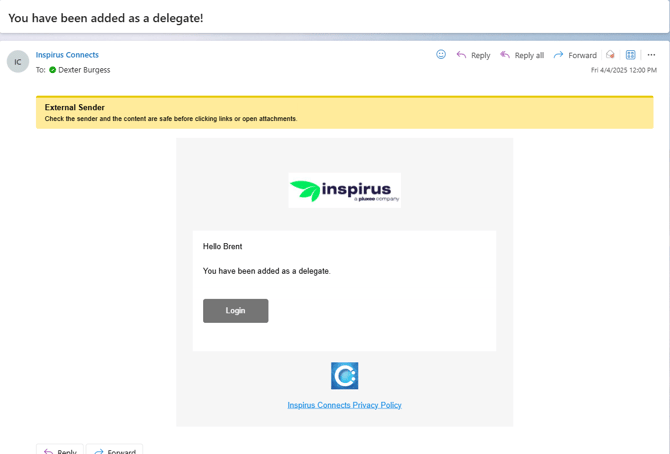Click the 'Hello Brent' greeting text

[223, 247]
